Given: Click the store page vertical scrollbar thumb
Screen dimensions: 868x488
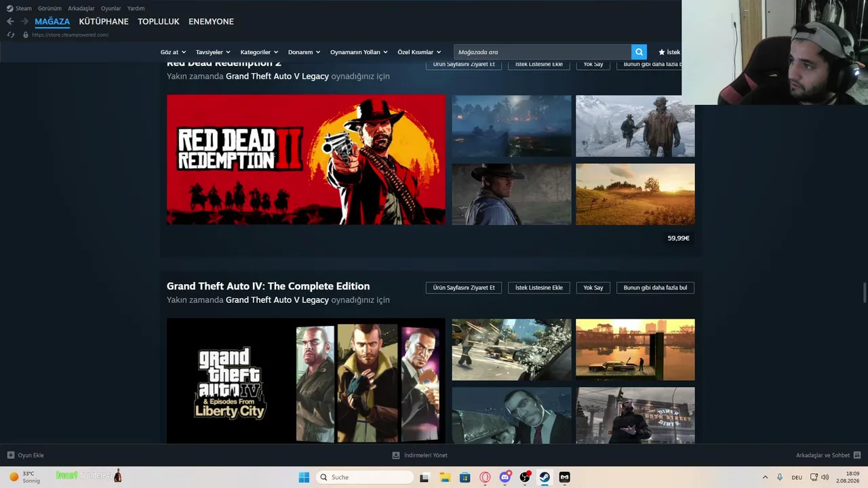Looking at the screenshot, I should click(865, 293).
